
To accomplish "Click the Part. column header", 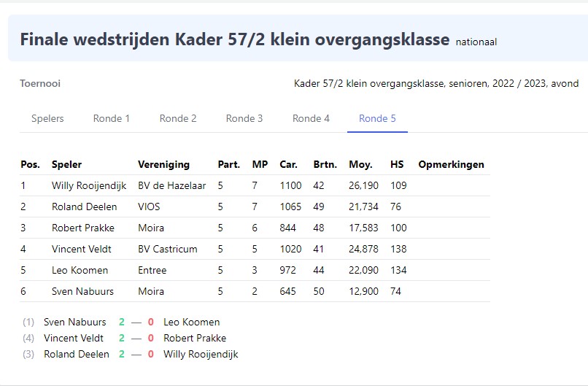I will pos(229,164).
